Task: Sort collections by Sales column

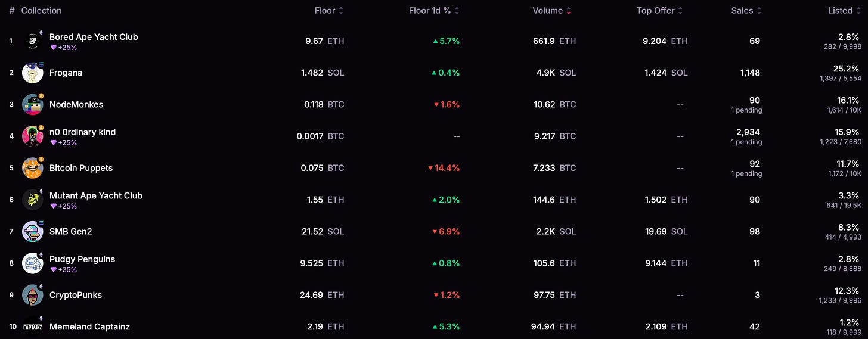Action: click(x=746, y=11)
